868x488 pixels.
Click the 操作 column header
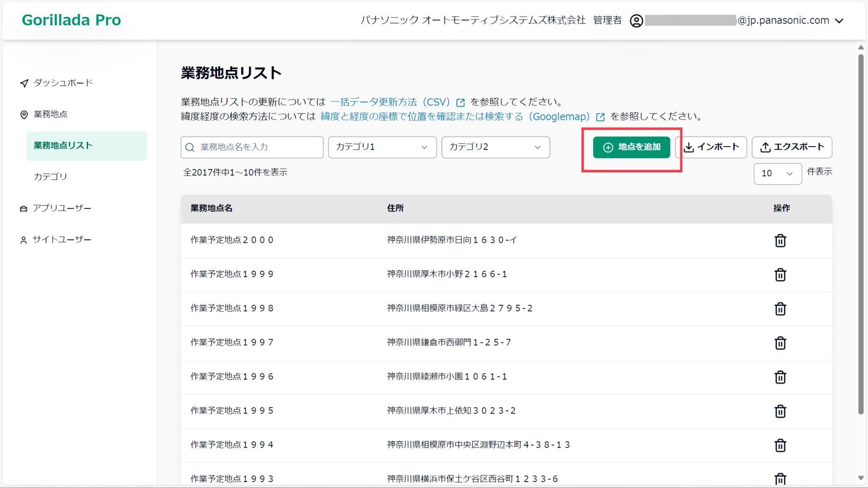pos(782,208)
